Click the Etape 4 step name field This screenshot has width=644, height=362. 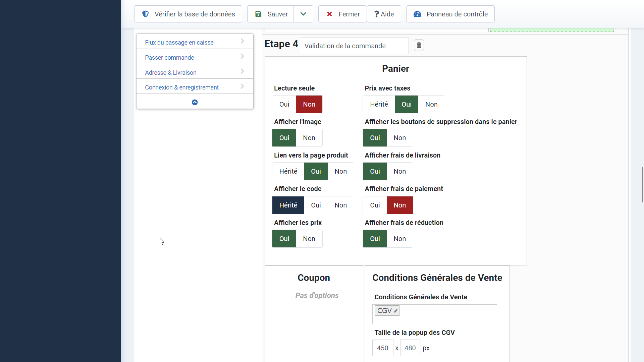(354, 46)
